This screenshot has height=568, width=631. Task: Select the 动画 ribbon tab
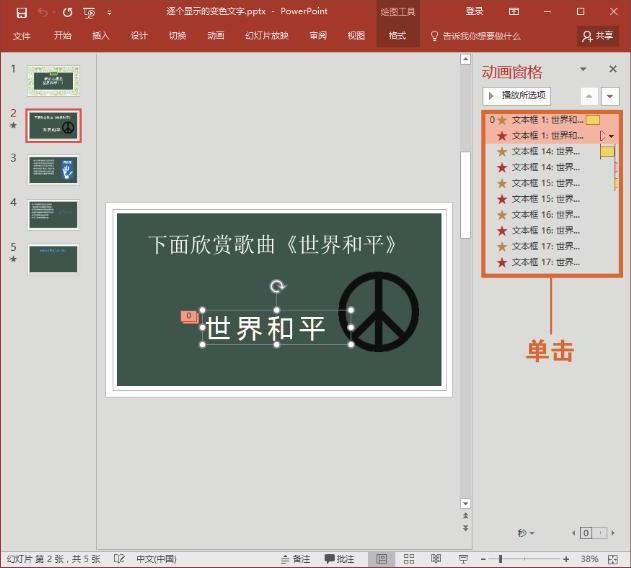point(216,35)
